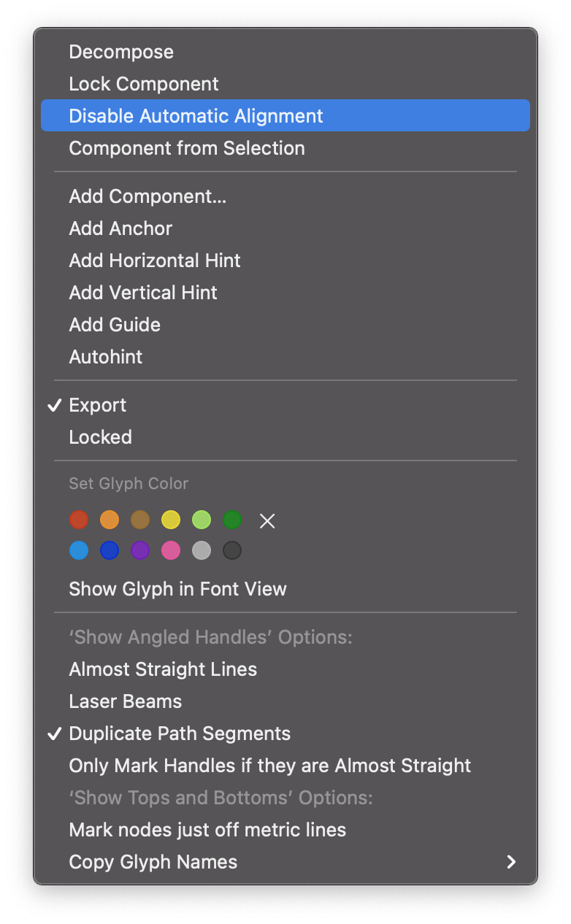The height and width of the screenshot is (924, 571).
Task: Set glyph color to orange
Action: (x=110, y=520)
